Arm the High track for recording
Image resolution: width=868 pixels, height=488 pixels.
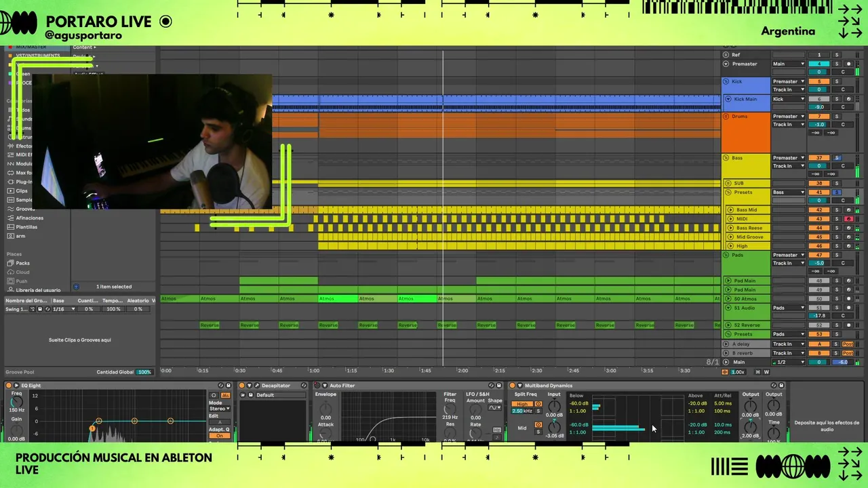pos(848,245)
